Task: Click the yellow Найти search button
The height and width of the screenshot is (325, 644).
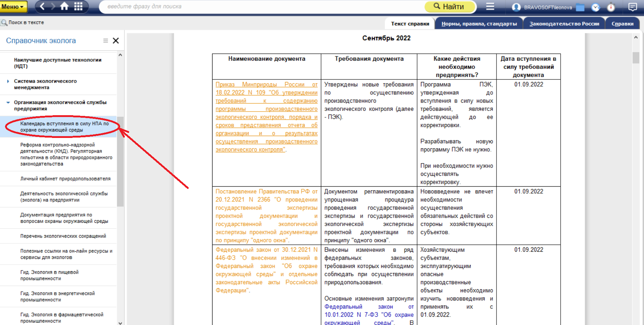Action: tap(450, 6)
